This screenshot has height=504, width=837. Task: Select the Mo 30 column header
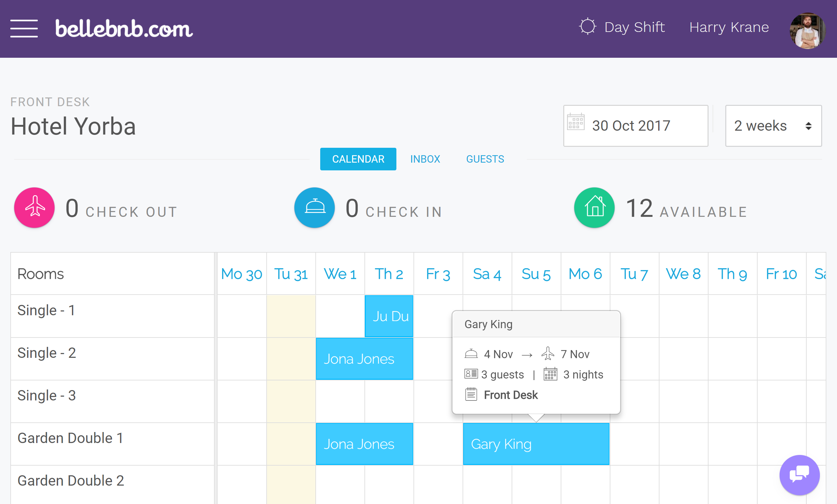coord(241,274)
